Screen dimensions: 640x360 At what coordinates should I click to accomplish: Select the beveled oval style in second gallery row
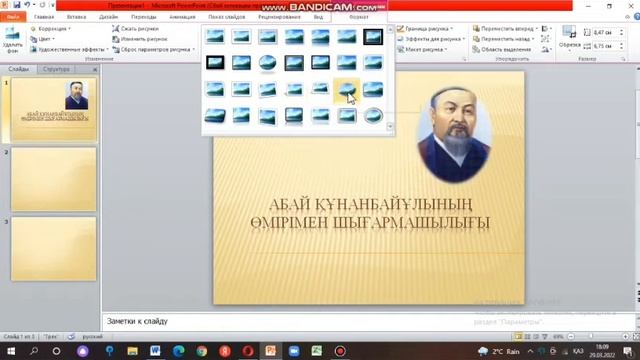coord(268,63)
